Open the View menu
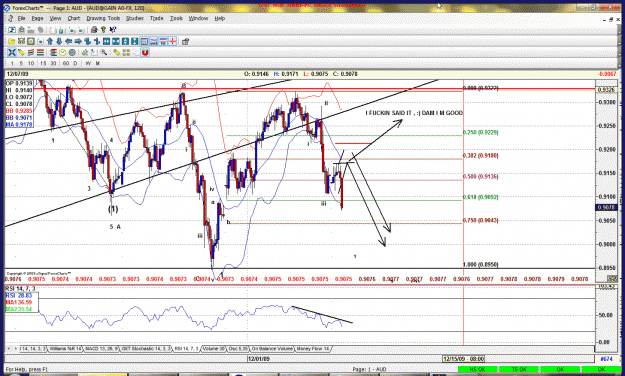This screenshot has height=376, width=625. click(x=55, y=18)
